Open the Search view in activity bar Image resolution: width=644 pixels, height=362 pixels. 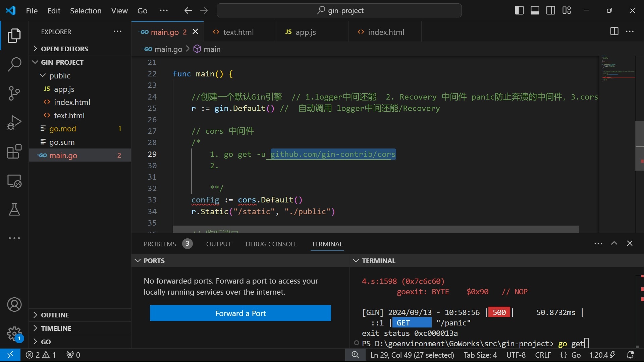[x=14, y=64]
